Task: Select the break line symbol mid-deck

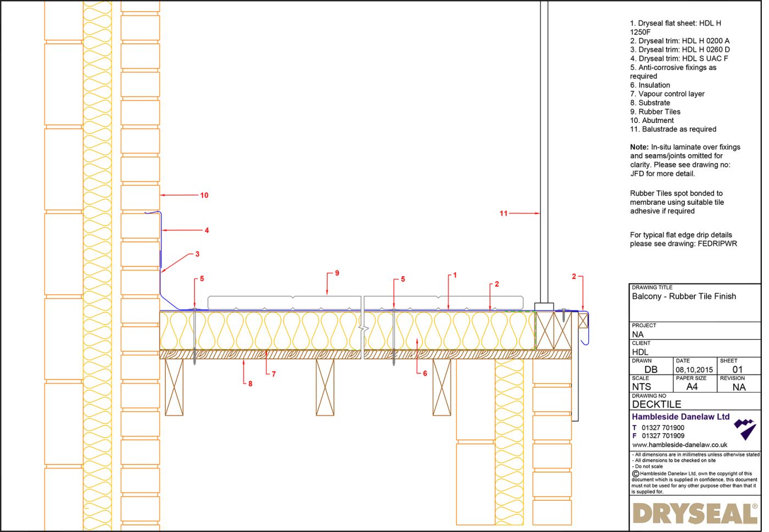Action: point(363,329)
